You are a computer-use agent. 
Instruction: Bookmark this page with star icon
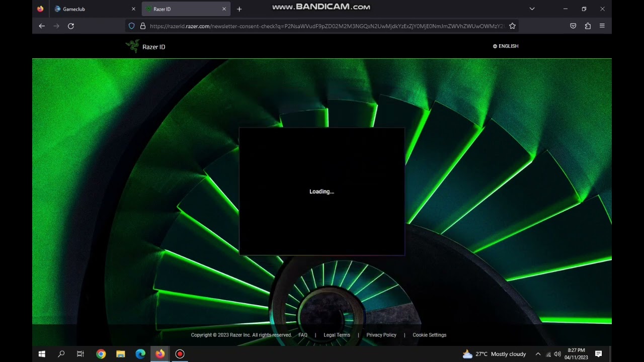(x=512, y=26)
